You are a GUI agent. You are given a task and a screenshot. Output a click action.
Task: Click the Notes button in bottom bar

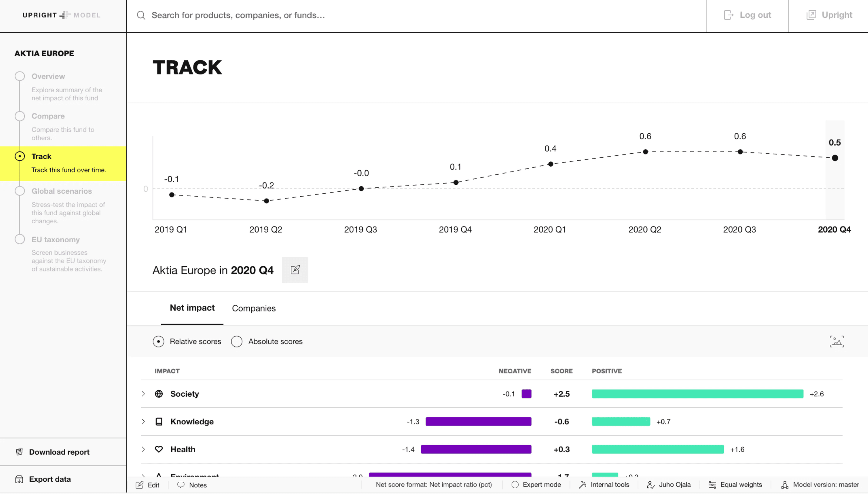[192, 485]
